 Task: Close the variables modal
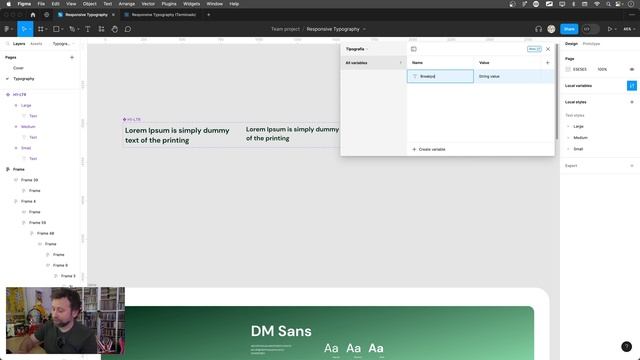coord(548,49)
